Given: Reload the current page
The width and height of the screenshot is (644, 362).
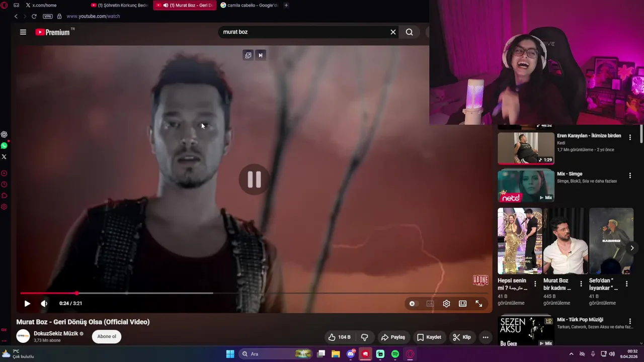Looking at the screenshot, I should point(34,17).
